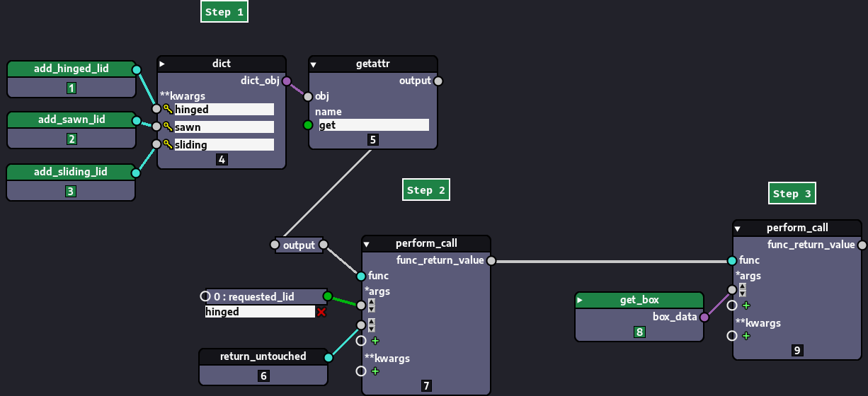868x396 pixels.
Task: Expand the dict node with its triangle
Action: (162, 64)
